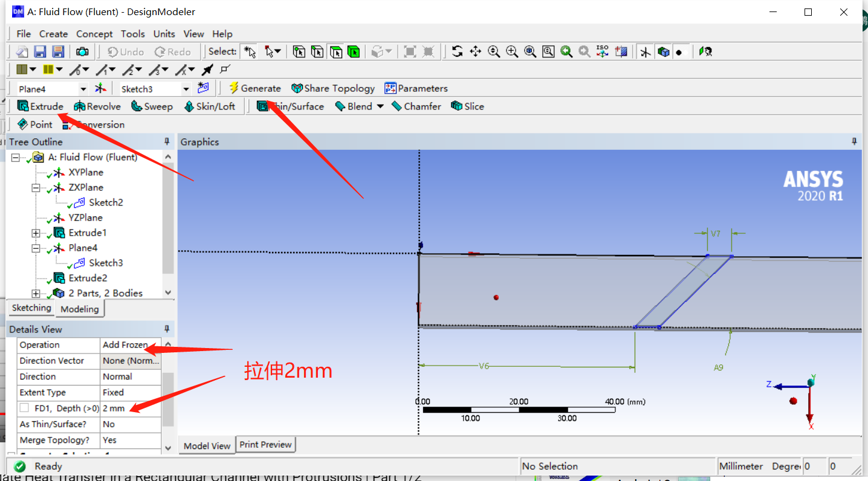
Task: Click the New Plane icon beside Plane4
Action: point(100,88)
